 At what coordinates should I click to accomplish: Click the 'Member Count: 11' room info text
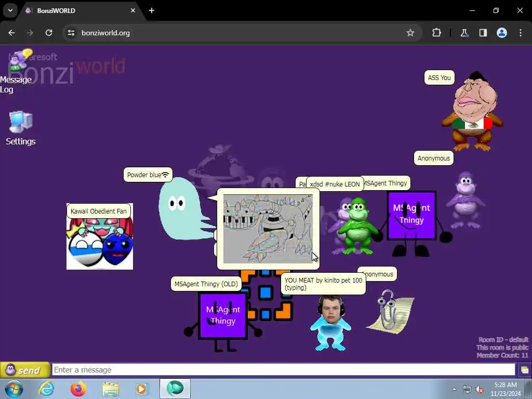(x=502, y=355)
